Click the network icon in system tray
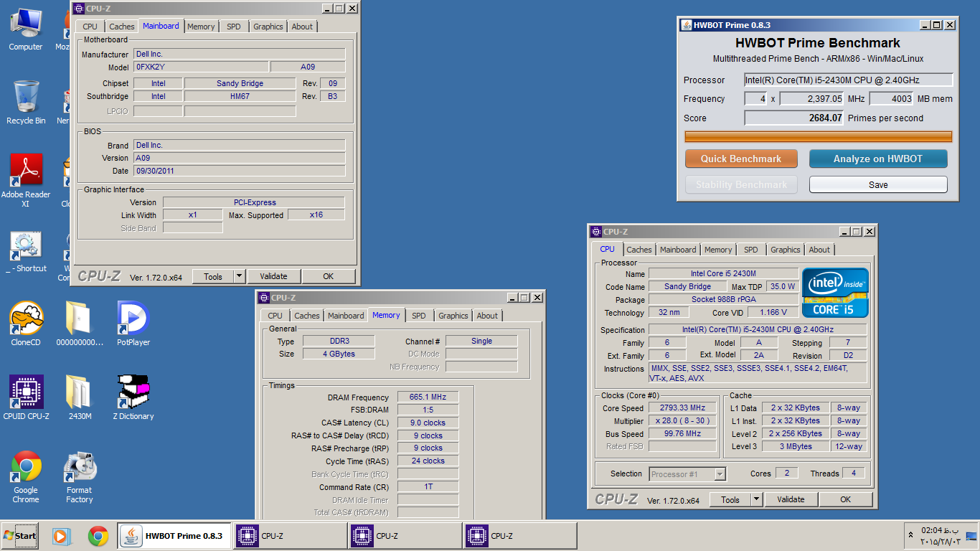 pos(971,536)
